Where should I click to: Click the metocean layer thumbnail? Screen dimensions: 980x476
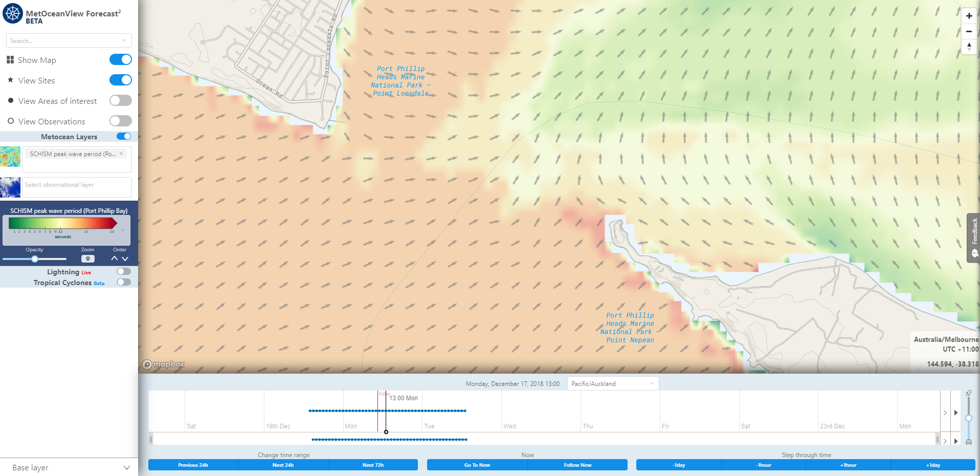[x=10, y=157]
